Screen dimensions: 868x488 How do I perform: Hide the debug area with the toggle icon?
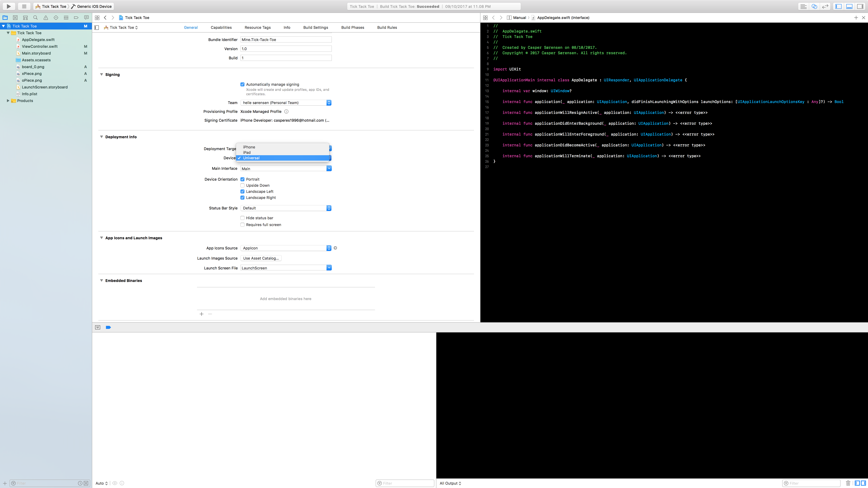[98, 327]
